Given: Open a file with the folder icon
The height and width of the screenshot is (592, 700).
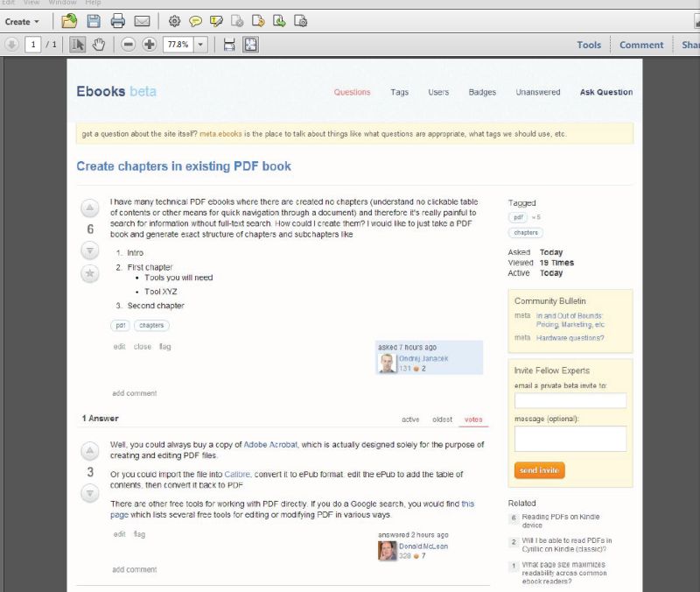Looking at the screenshot, I should 69,21.
